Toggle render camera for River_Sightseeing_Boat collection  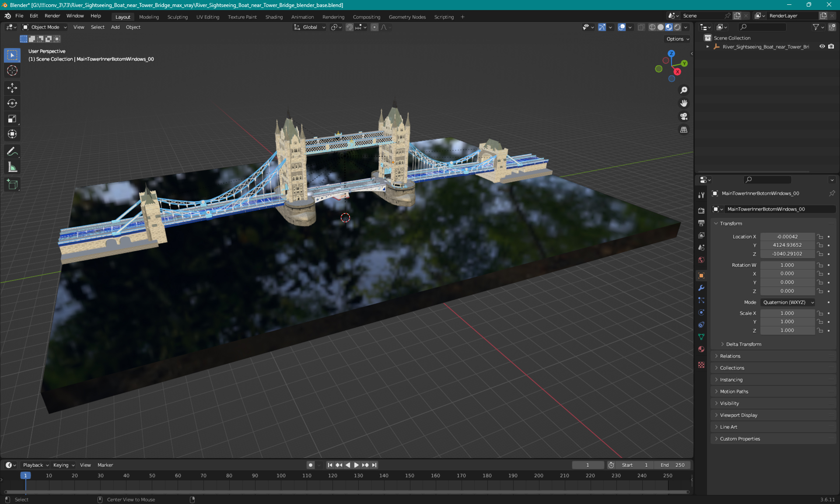[x=831, y=46]
